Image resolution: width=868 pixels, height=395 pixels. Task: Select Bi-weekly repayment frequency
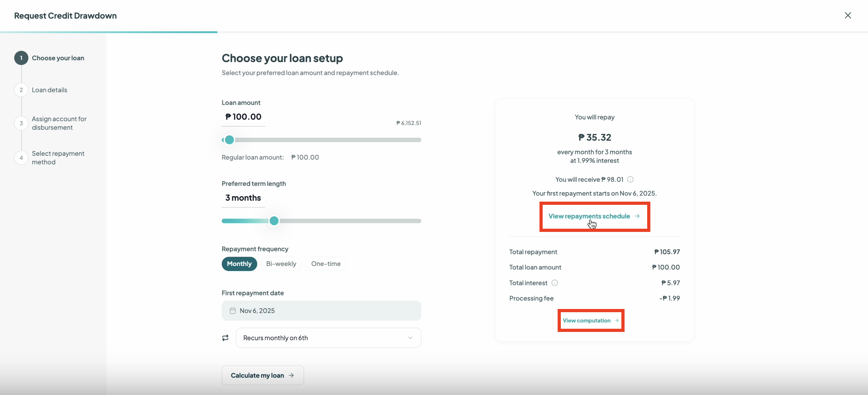pyautogui.click(x=281, y=264)
